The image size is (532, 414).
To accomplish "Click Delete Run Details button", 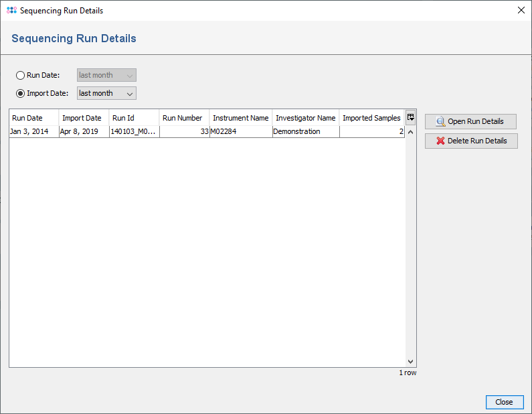I will pyautogui.click(x=470, y=141).
